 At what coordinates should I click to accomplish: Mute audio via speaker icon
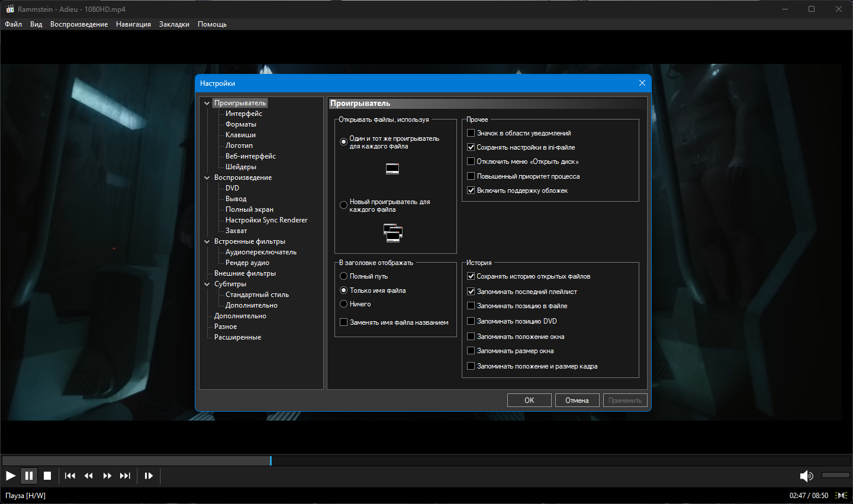click(806, 476)
